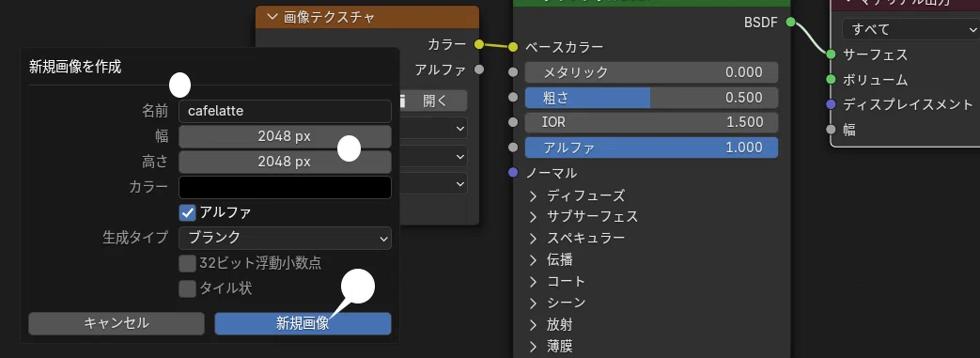Viewport: 980px width, 358px height.
Task: Click the green BSDF output socket
Action: pyautogui.click(x=790, y=23)
